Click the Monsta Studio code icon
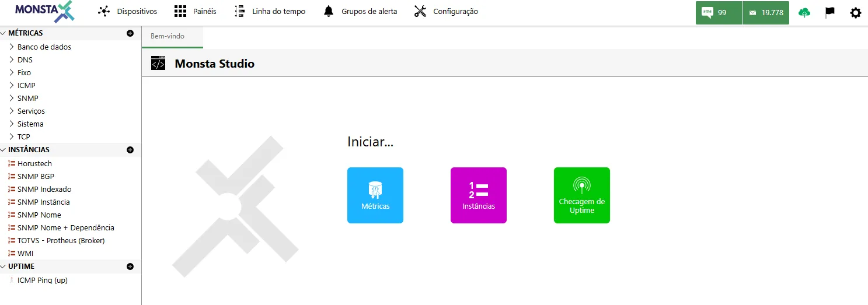Image resolution: width=868 pixels, height=305 pixels. [x=158, y=64]
